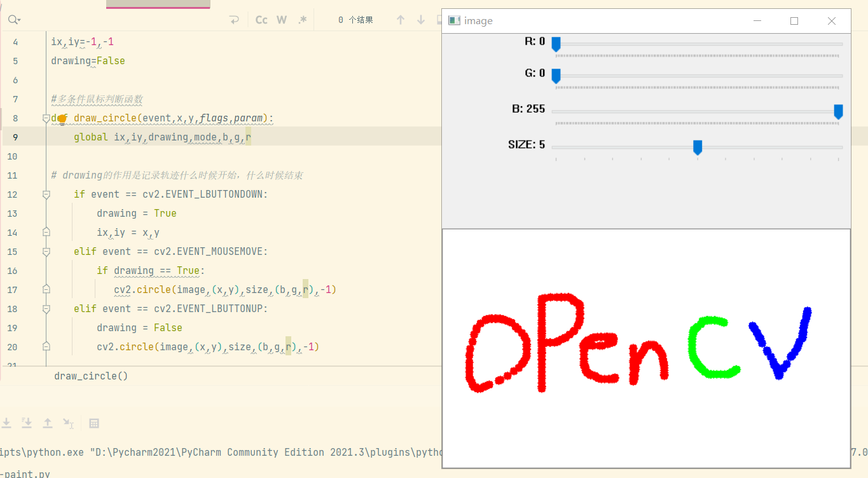Click 'global' keyword on line 9
Image resolution: width=868 pixels, height=478 pixels.
tap(91, 137)
